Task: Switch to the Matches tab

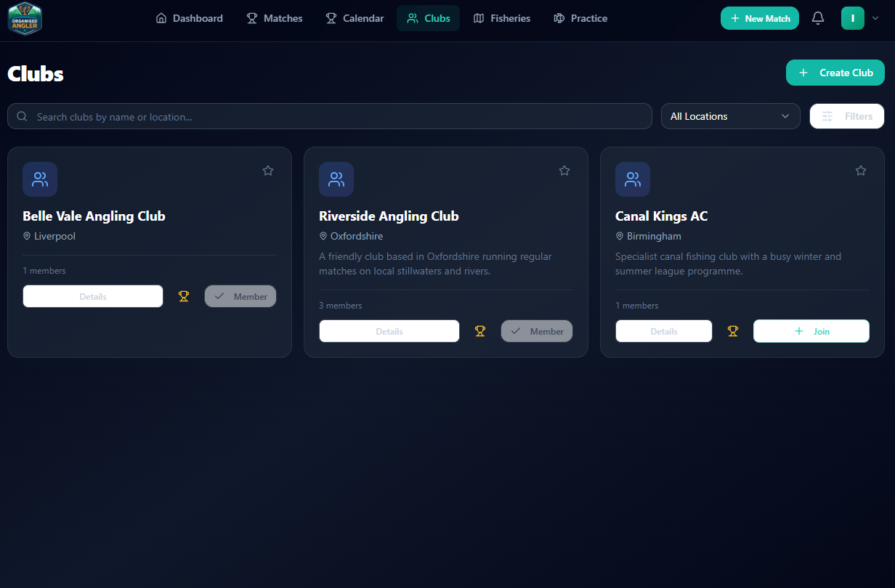Action: (275, 18)
